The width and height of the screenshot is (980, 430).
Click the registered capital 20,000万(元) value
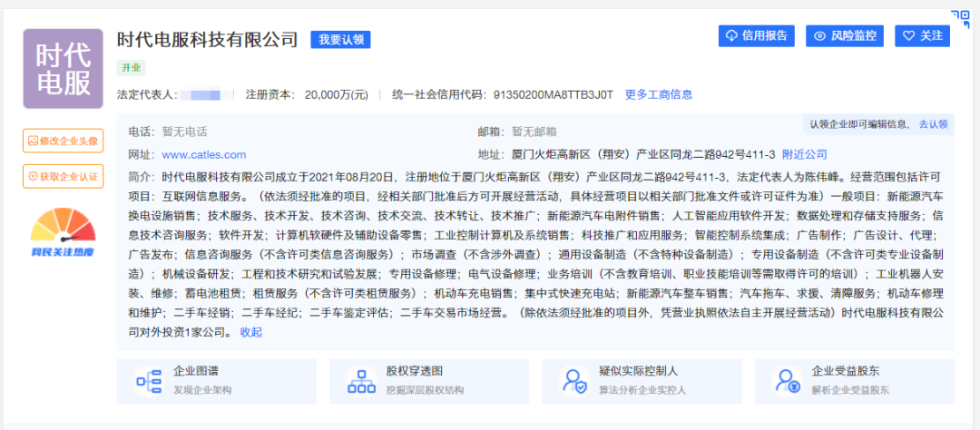click(337, 94)
